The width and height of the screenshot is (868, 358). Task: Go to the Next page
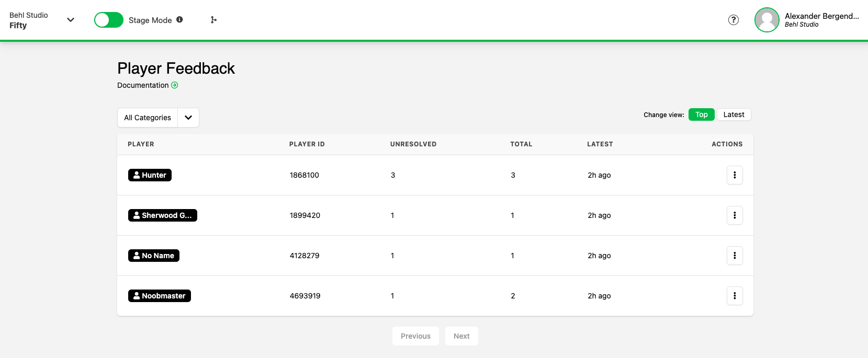pyautogui.click(x=461, y=336)
